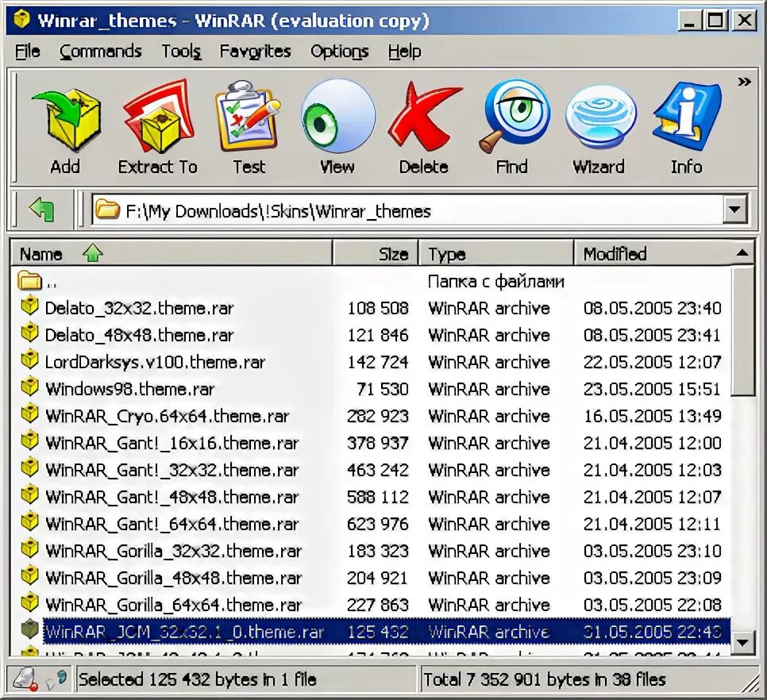Sort by the Name column header
The image size is (767, 700).
pos(172,253)
